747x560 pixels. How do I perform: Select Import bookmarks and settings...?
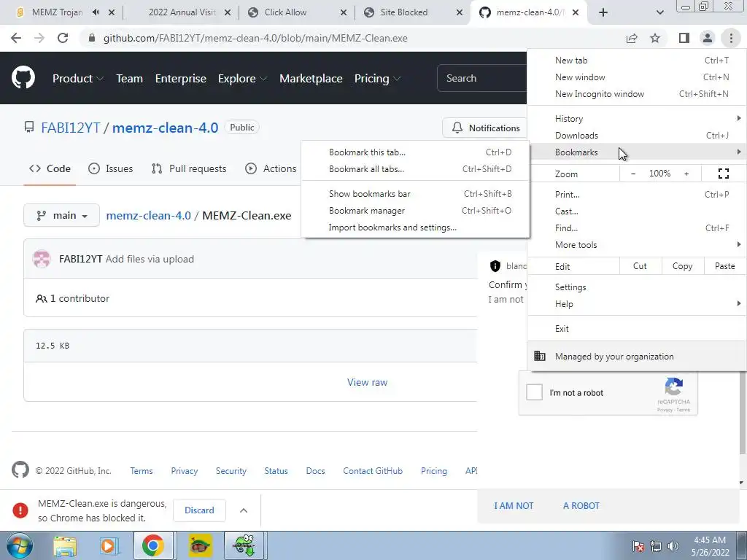[x=415, y=227]
